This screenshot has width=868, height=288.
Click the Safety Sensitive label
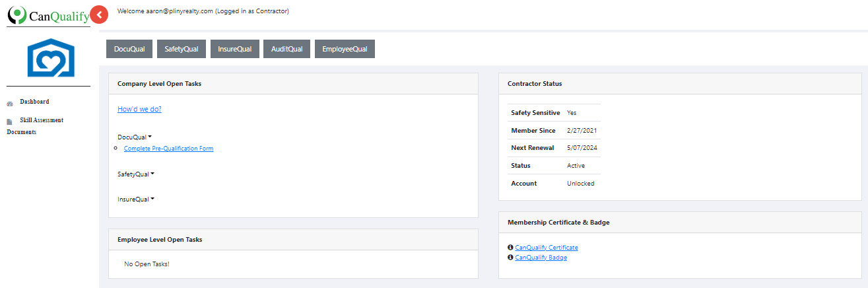[x=535, y=113]
